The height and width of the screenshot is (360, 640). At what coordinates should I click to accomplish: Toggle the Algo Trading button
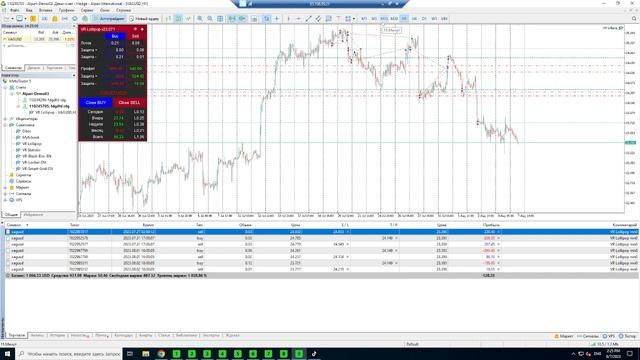pos(109,18)
